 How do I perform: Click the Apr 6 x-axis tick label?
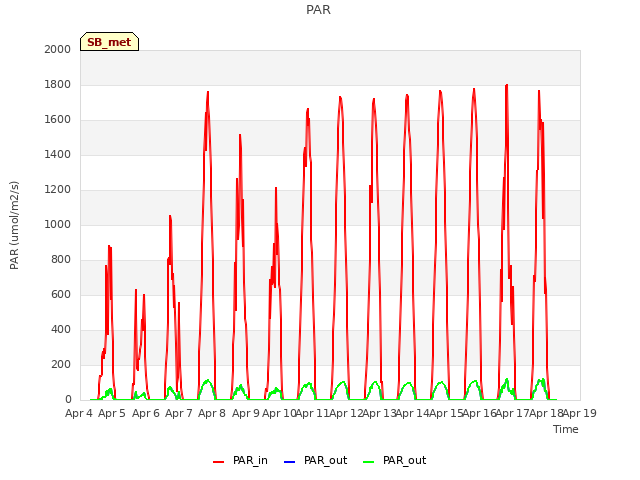point(146,413)
